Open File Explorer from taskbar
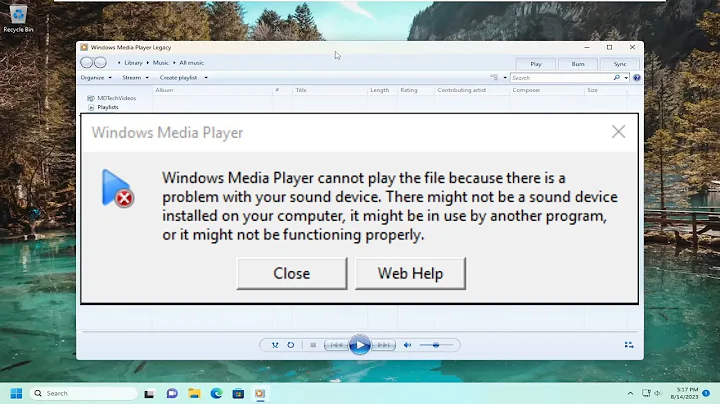Screen dimensions: 720x404 194,393
